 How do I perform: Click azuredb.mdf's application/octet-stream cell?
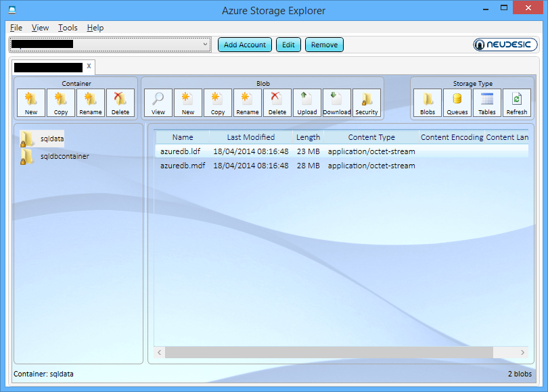click(x=371, y=166)
